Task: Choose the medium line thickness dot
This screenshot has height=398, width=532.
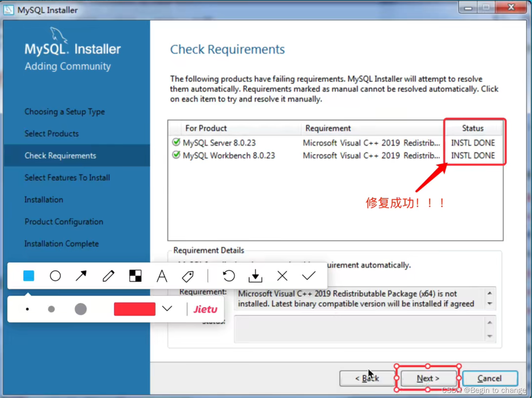Action: [51, 309]
